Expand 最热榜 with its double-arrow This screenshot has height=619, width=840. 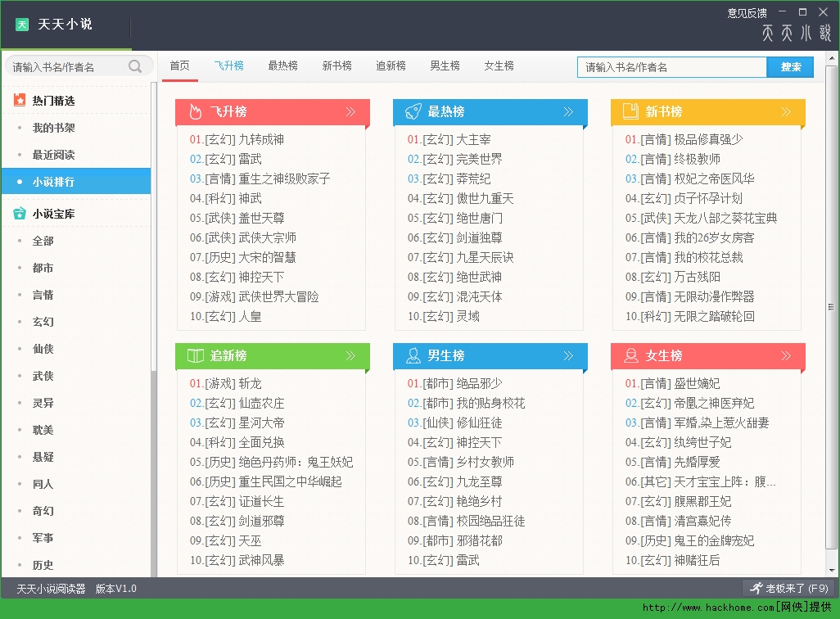click(x=568, y=111)
